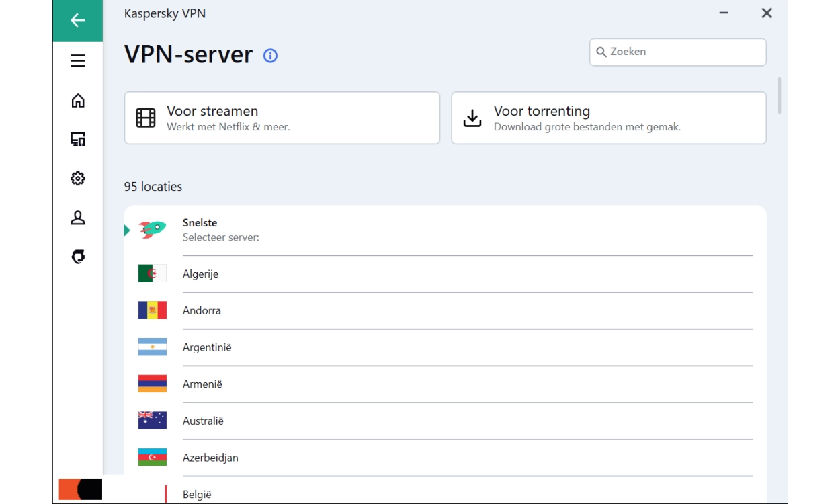Open the account profile icon

(78, 218)
